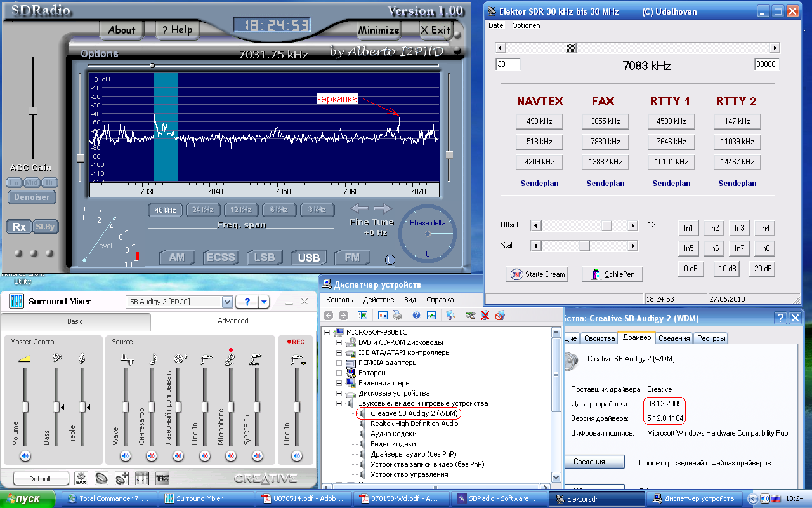Click the Microphone source icon
Image resolution: width=812 pixels, height=508 pixels.
[x=231, y=359]
